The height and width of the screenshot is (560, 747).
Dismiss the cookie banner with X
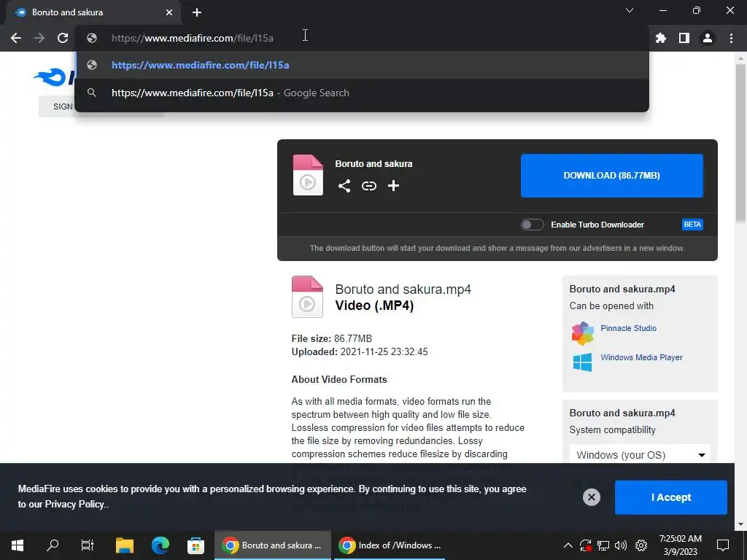591,497
